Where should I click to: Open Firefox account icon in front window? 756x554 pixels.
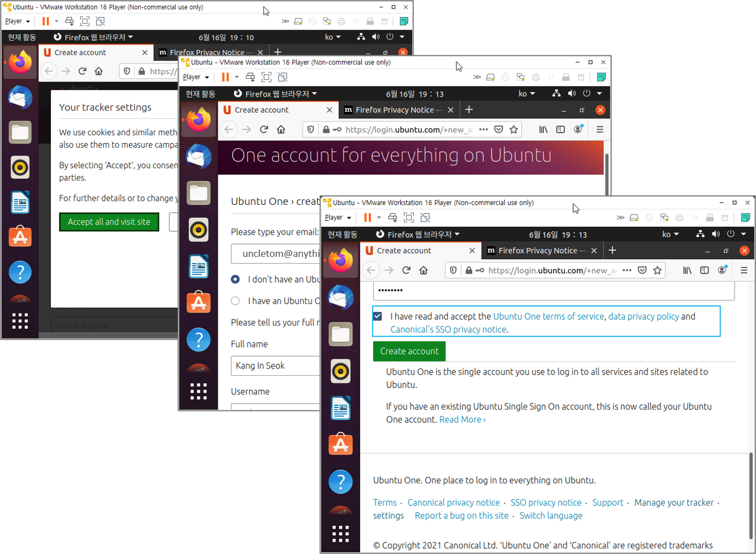[722, 270]
